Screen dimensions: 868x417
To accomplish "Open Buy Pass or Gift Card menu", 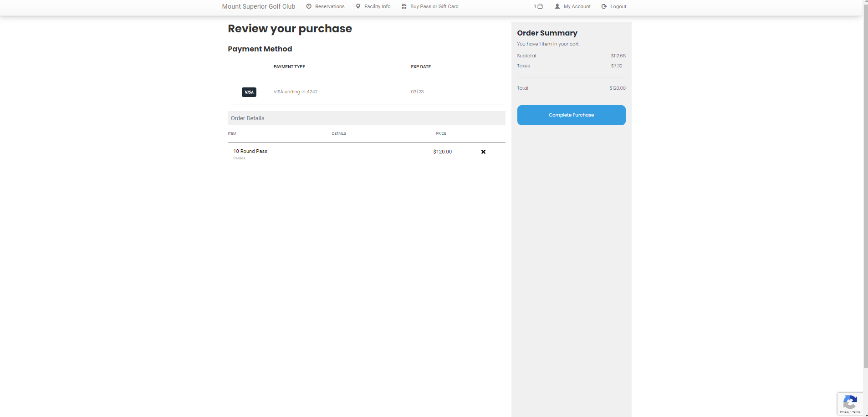I will click(x=434, y=6).
